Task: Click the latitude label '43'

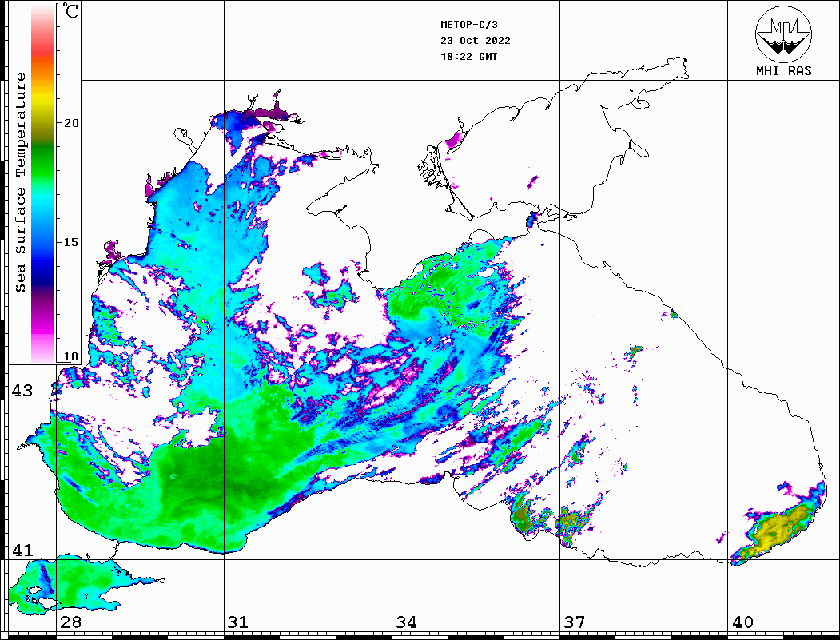Action: (22, 391)
